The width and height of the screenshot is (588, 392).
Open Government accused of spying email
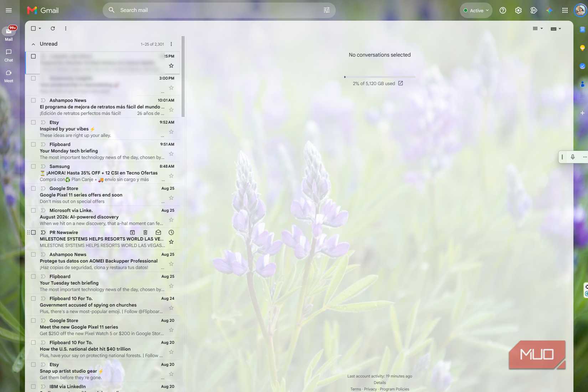tap(103, 305)
